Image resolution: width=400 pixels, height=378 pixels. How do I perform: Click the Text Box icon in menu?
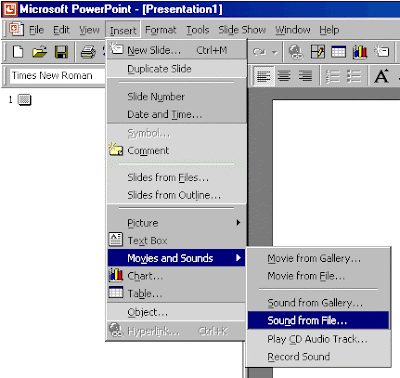[x=116, y=239]
